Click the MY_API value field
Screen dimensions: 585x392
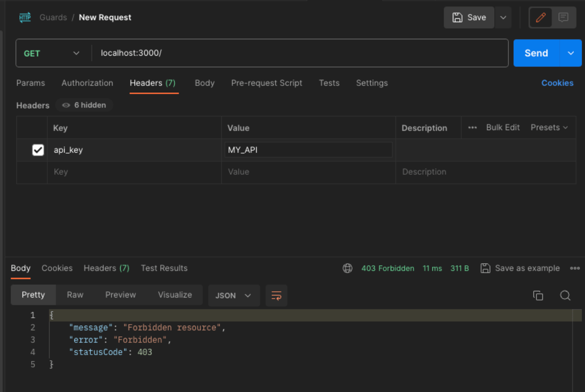[x=308, y=150]
